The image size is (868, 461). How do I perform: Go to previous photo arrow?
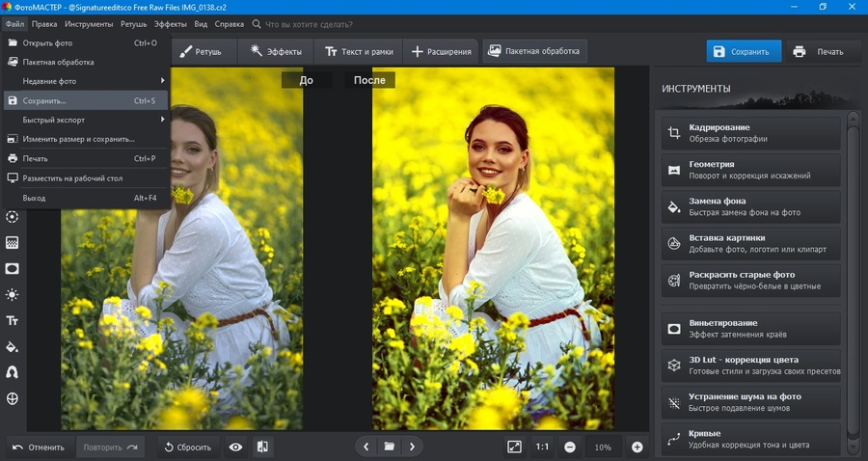366,447
